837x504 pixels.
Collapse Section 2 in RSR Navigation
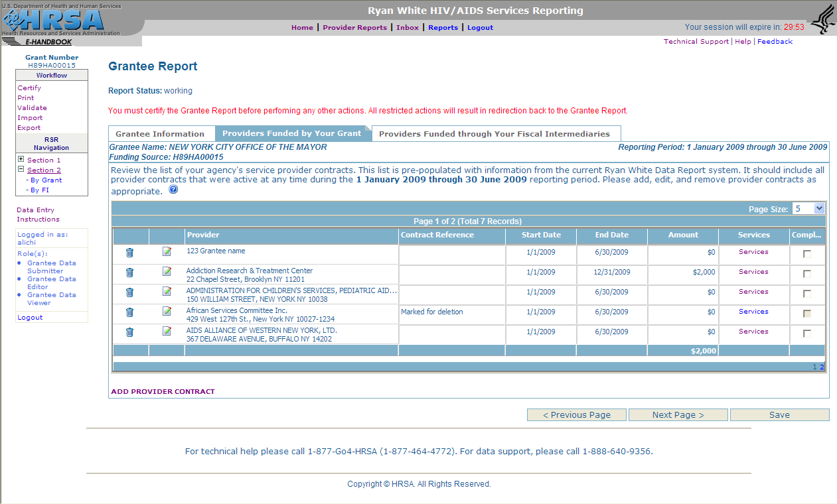(x=21, y=170)
